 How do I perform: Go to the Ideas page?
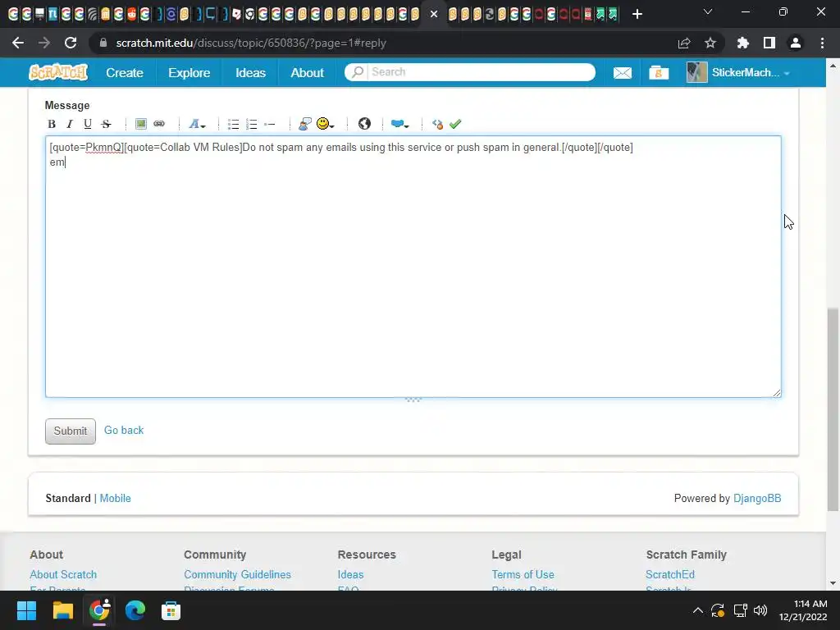[251, 72]
